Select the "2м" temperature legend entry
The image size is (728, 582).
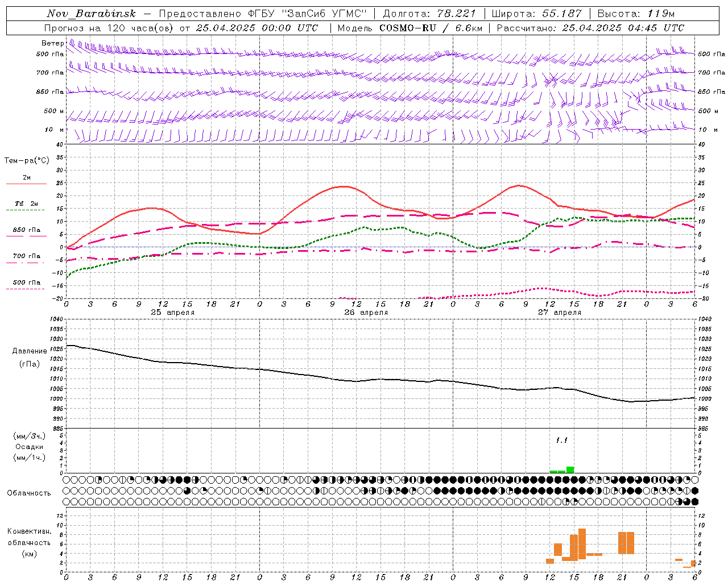tap(27, 177)
